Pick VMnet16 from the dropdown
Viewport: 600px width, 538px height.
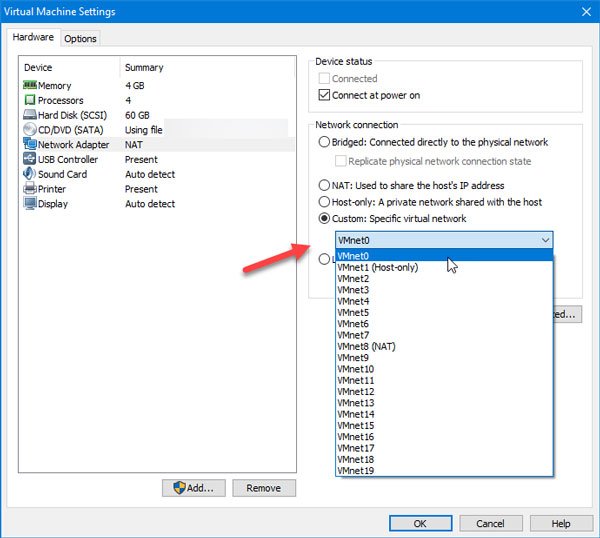click(x=444, y=437)
